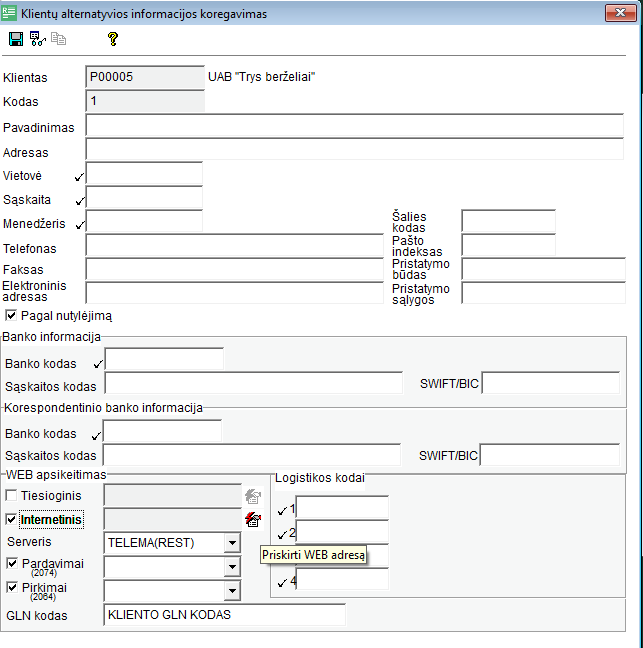The width and height of the screenshot is (643, 648).
Task: Click the greyed-out copy icon in toolbar
Action: tap(58, 39)
